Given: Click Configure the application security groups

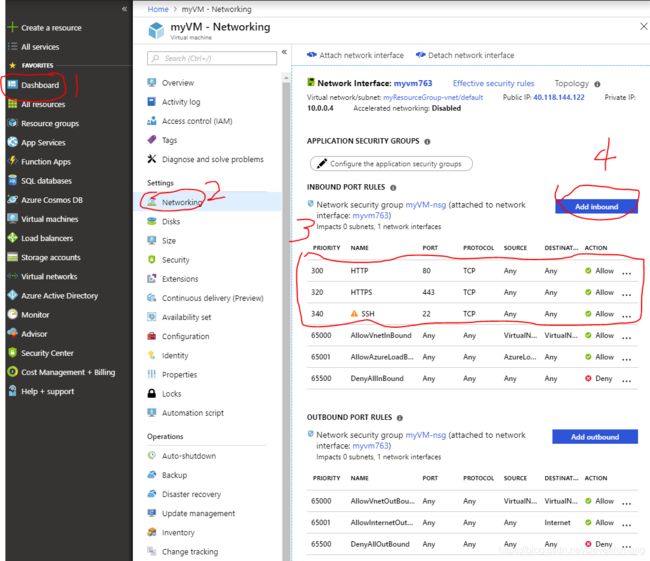Looking at the screenshot, I should pos(391,163).
